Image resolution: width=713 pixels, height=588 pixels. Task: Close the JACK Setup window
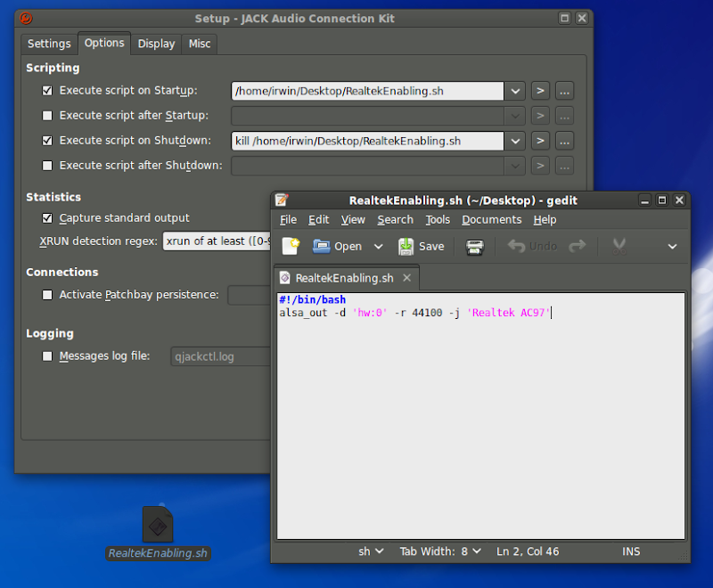point(582,18)
